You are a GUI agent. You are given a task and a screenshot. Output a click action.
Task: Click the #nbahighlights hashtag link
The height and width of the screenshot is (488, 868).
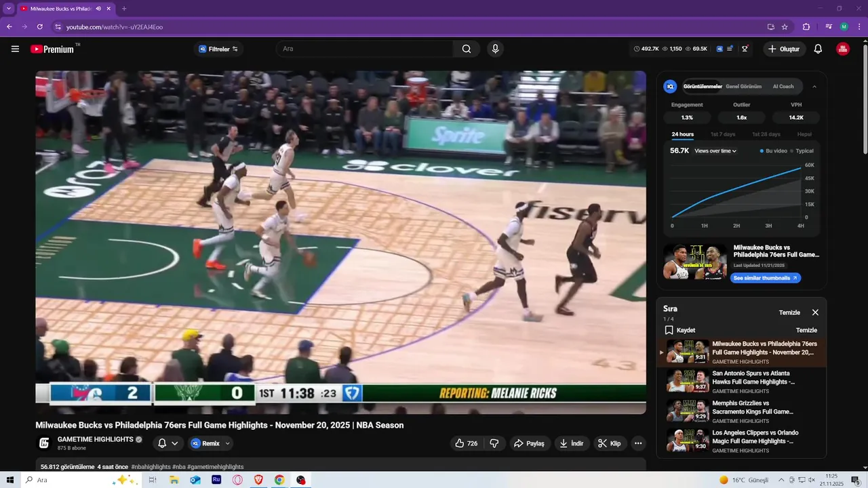coord(151,467)
